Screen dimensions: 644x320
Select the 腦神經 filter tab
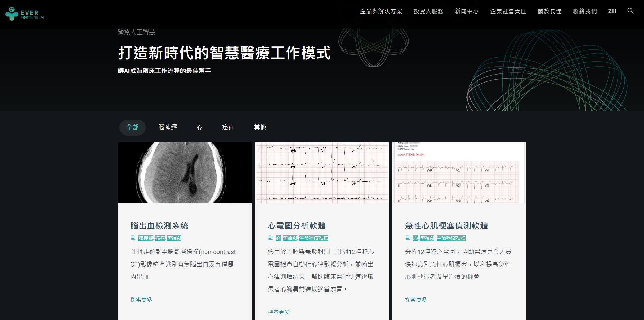click(x=168, y=128)
